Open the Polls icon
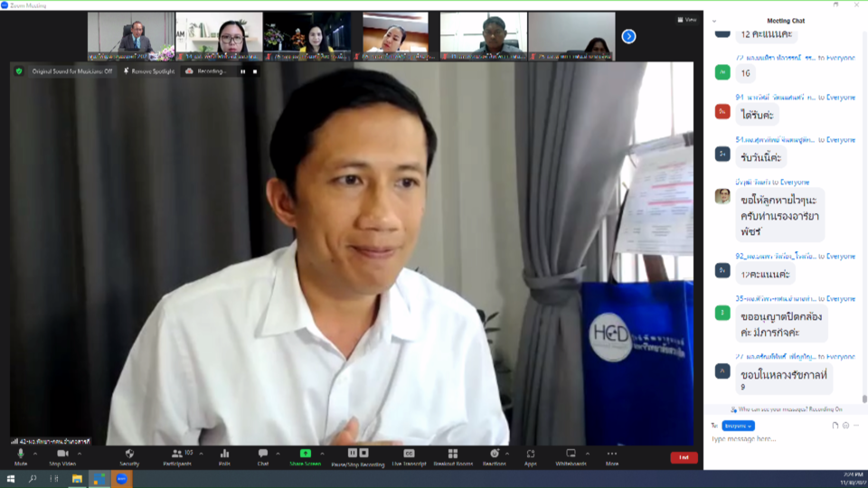The width and height of the screenshot is (868, 488). pos(224,454)
